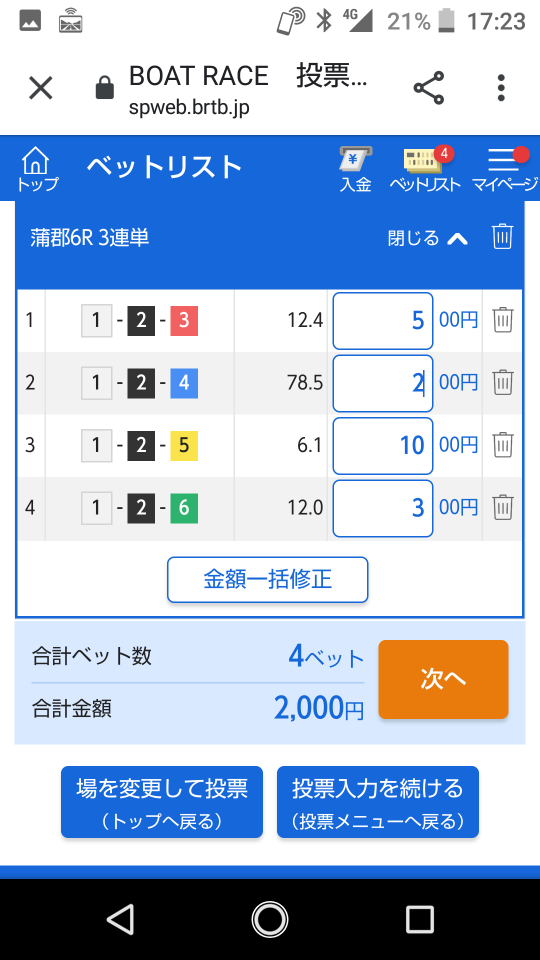Tap the Top home icon
This screenshot has height=960, width=540.
(37, 169)
